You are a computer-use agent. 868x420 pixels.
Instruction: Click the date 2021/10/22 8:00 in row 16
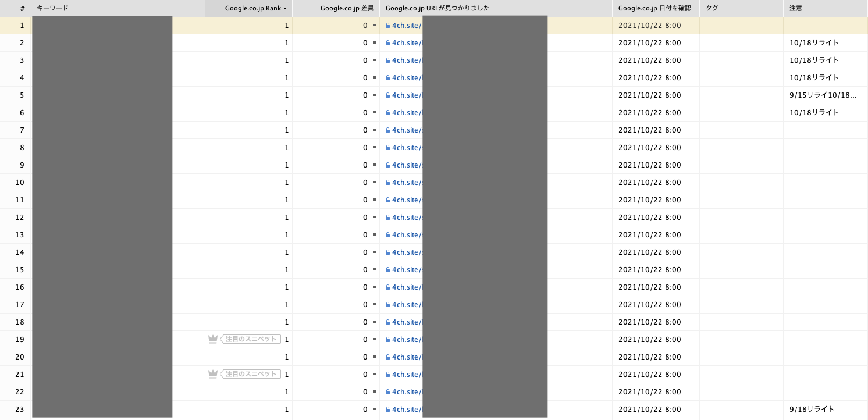(650, 287)
